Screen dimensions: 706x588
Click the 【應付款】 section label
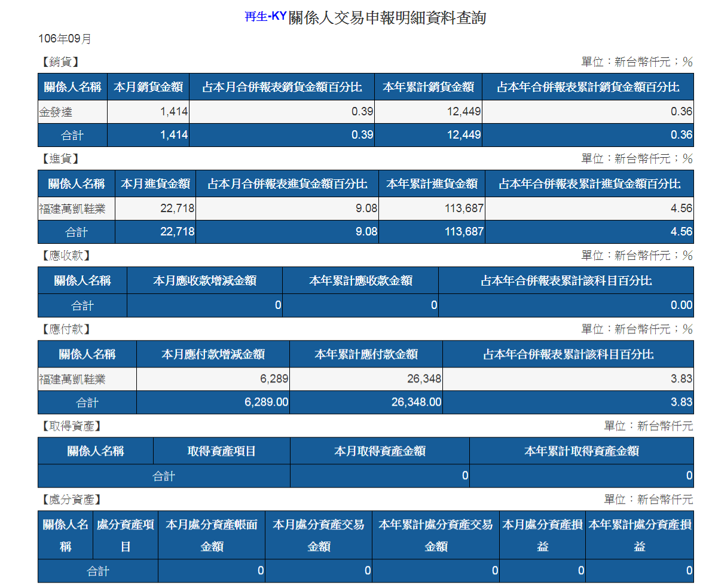click(66, 330)
